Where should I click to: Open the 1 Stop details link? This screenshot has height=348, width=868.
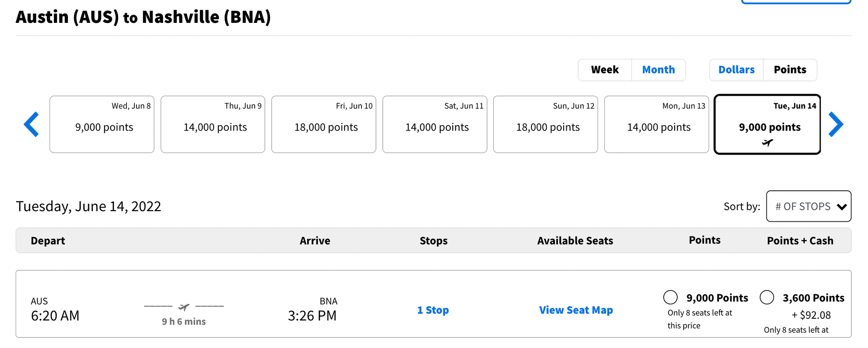[433, 310]
